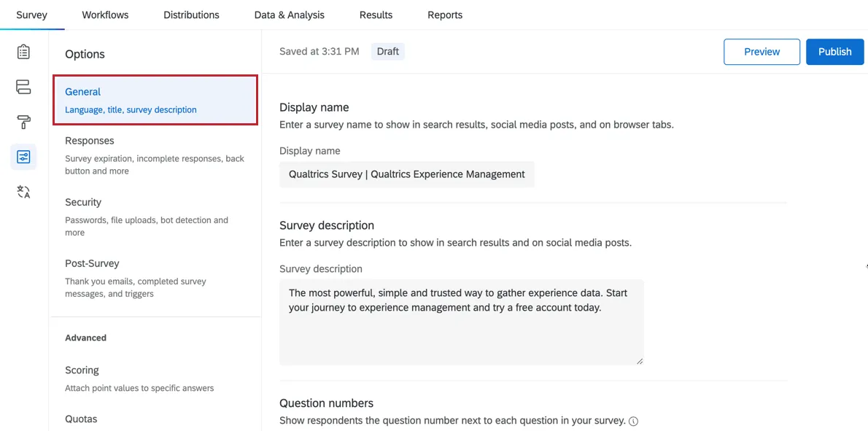The height and width of the screenshot is (431, 868).
Task: Publish the survey
Action: [x=834, y=52]
